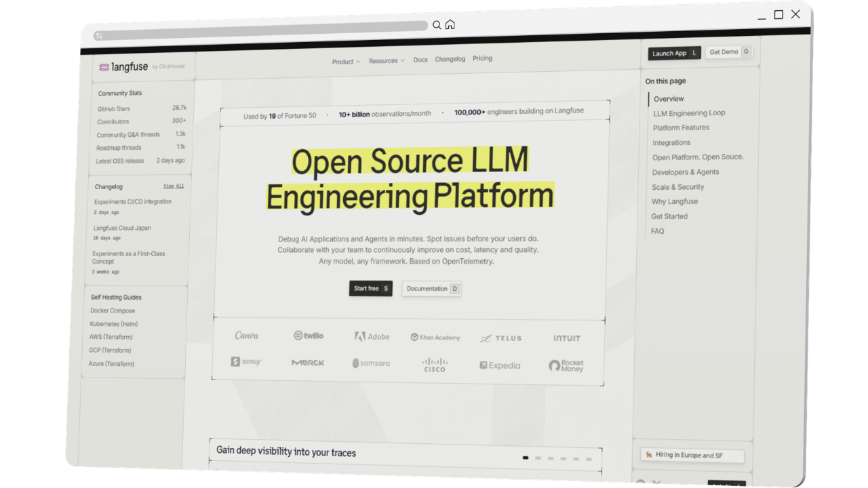Click the Canva logo
Image resolution: width=868 pixels, height=488 pixels.
tap(247, 335)
